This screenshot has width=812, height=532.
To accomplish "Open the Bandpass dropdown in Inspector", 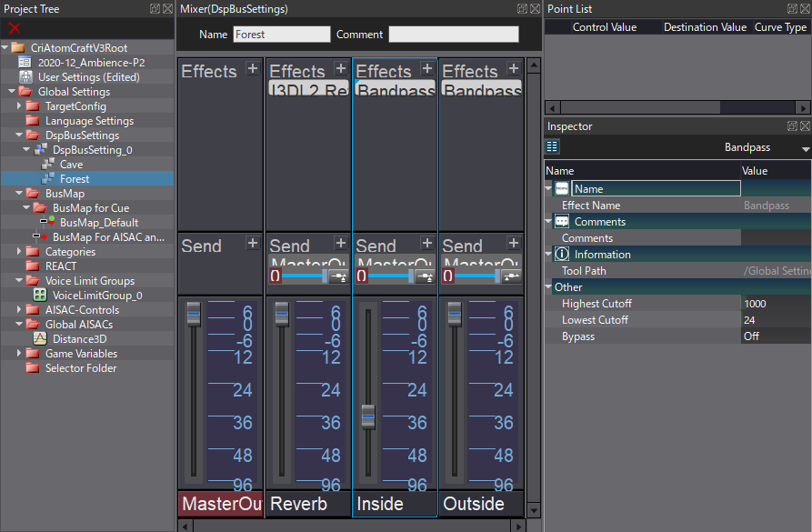I will [x=806, y=148].
